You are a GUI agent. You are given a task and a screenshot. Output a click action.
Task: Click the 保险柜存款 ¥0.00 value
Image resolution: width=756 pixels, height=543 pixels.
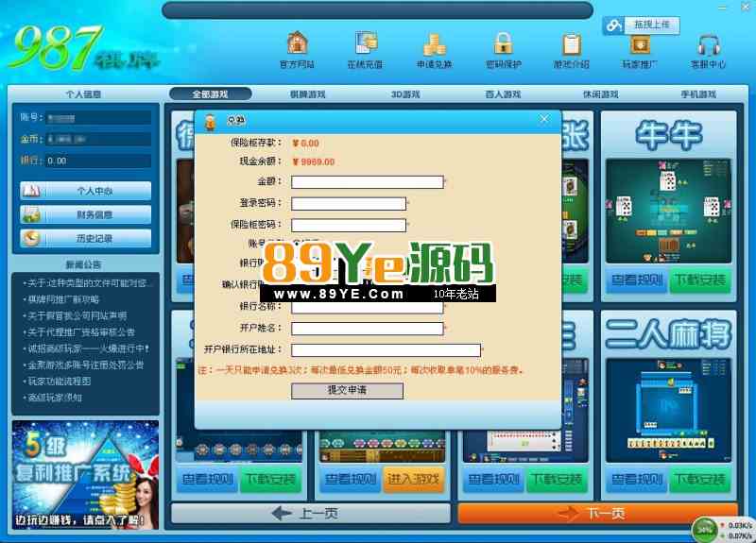coord(305,144)
